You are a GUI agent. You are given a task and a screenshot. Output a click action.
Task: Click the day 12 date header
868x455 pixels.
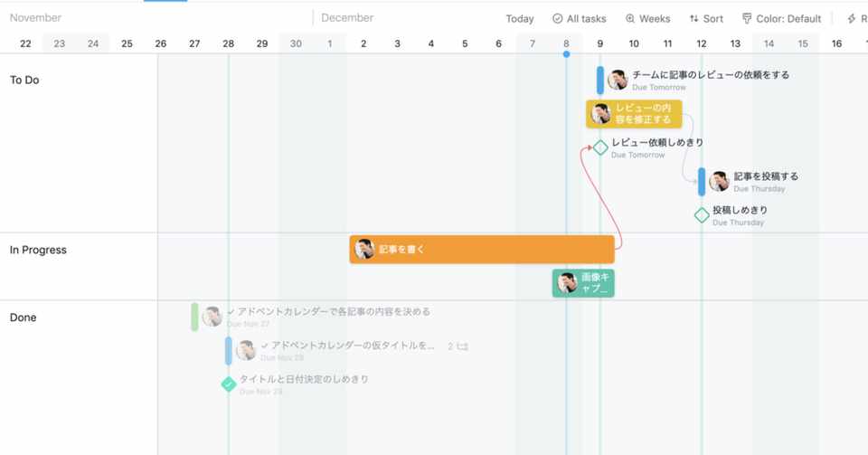click(x=702, y=43)
